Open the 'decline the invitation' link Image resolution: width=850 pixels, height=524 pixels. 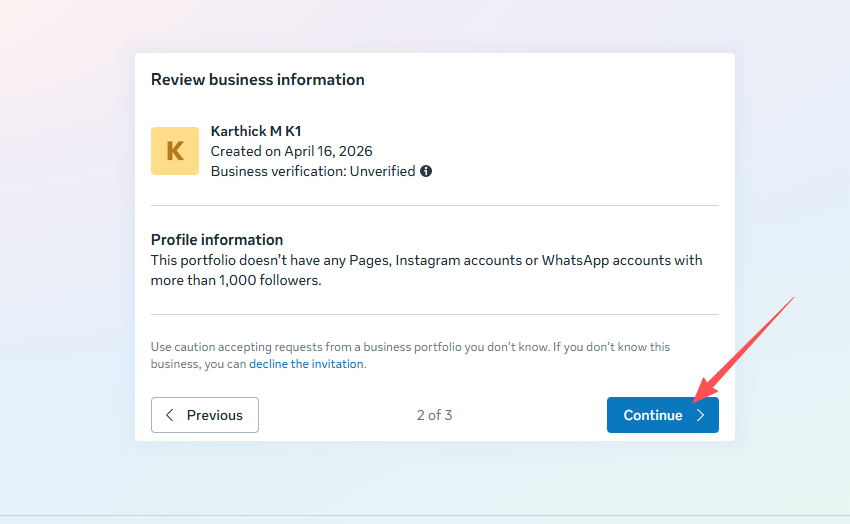(x=306, y=364)
